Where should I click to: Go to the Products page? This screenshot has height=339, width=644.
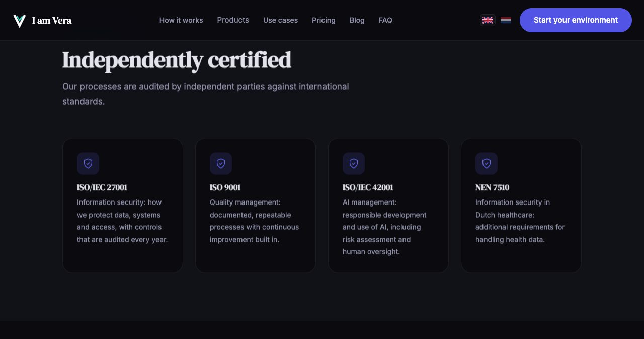(233, 20)
